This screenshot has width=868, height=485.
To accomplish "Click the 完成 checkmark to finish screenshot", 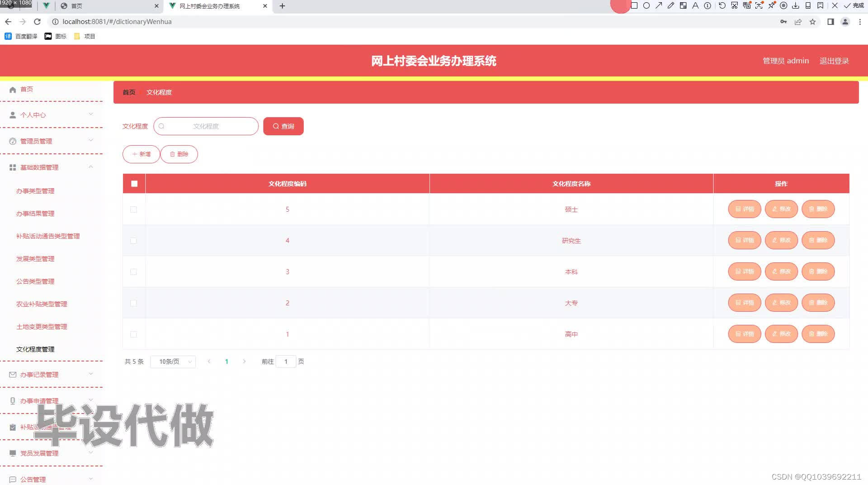I will pyautogui.click(x=854, y=6).
